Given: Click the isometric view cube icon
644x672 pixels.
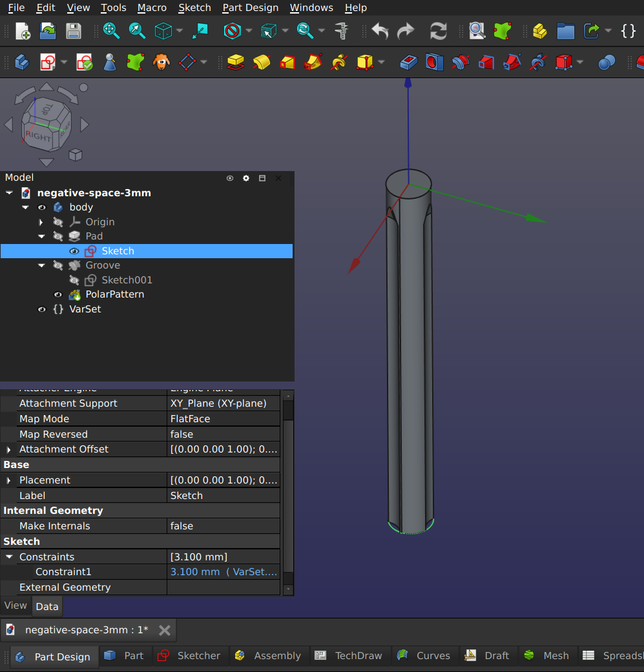Looking at the screenshot, I should [x=163, y=31].
